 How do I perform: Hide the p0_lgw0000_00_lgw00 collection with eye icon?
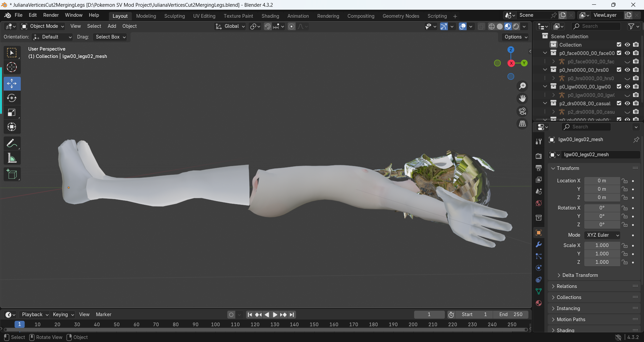pos(627,87)
